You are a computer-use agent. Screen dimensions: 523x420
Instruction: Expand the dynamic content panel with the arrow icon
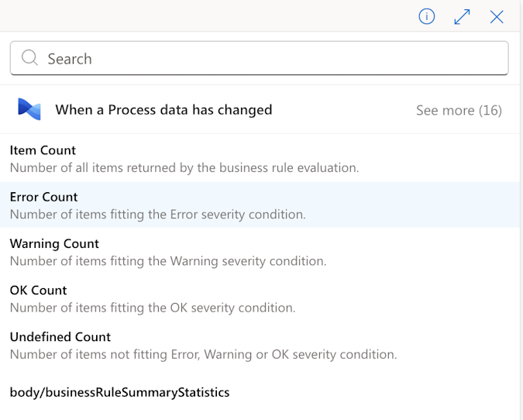click(462, 17)
